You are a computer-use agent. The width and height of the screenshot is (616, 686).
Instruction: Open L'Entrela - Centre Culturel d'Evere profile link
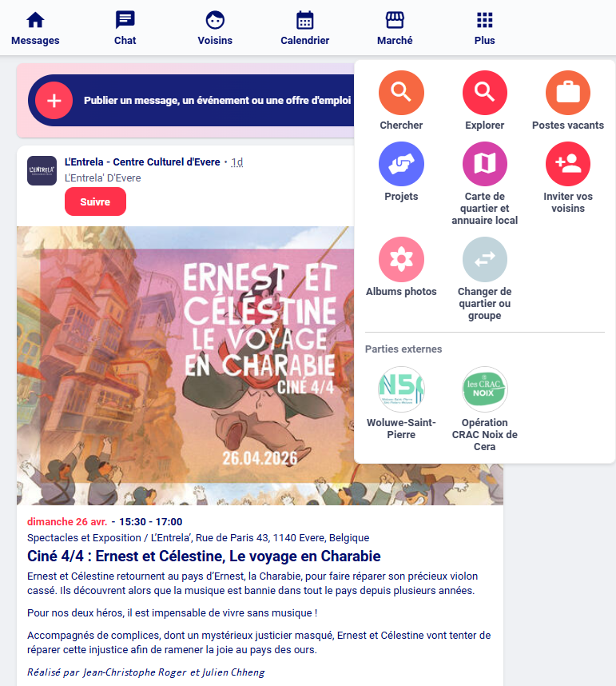point(142,162)
